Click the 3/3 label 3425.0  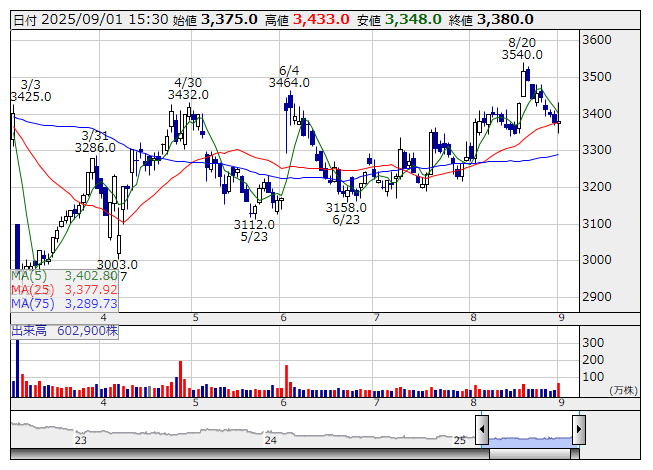tap(31, 96)
